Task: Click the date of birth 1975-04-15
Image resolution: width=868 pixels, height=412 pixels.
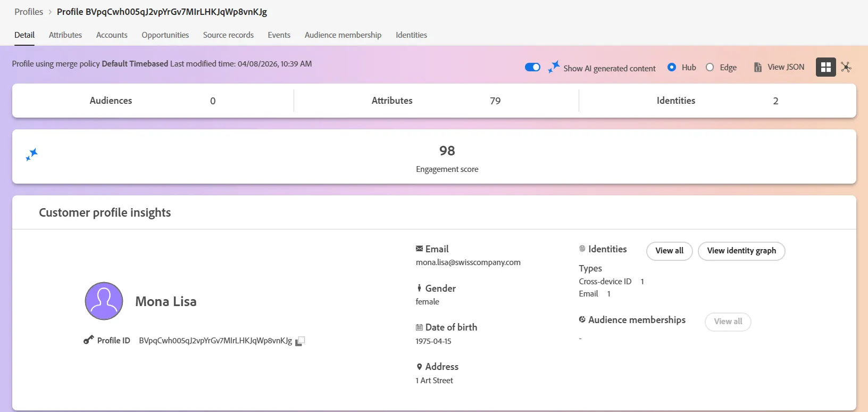Action: click(433, 341)
